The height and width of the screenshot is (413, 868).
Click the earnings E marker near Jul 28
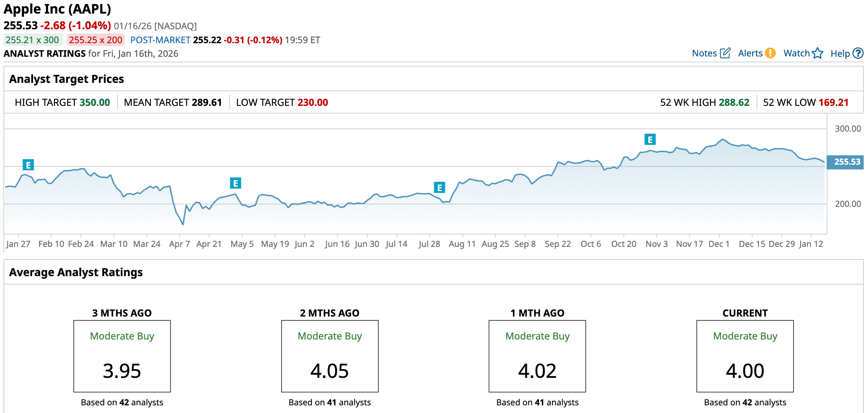tap(440, 188)
